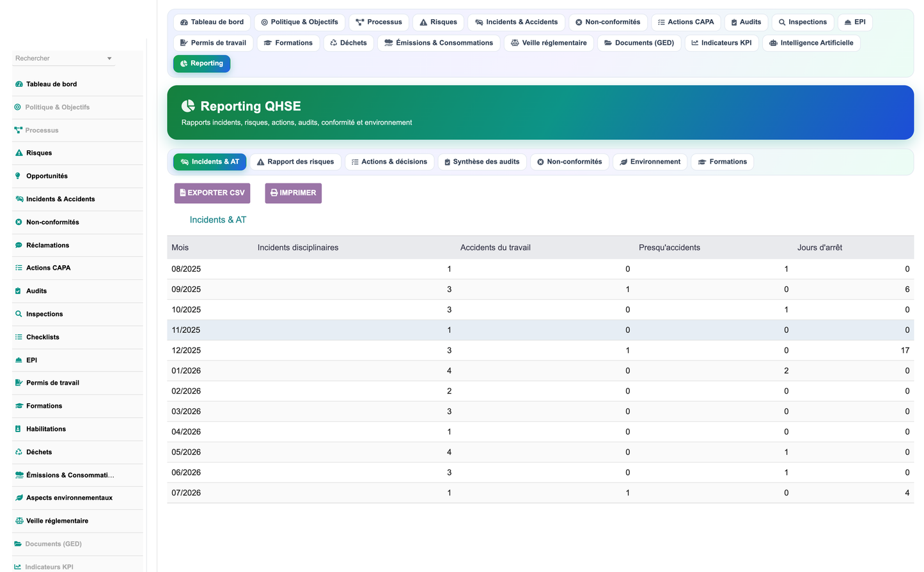Click the Veille réglementaire scales sidebar icon

pyautogui.click(x=19, y=521)
